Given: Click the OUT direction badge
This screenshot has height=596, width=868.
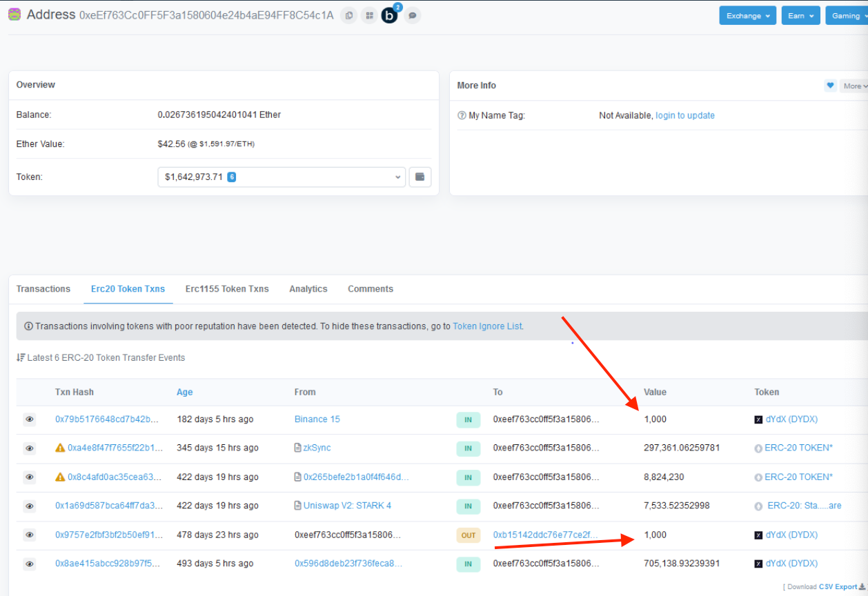Looking at the screenshot, I should tap(468, 535).
